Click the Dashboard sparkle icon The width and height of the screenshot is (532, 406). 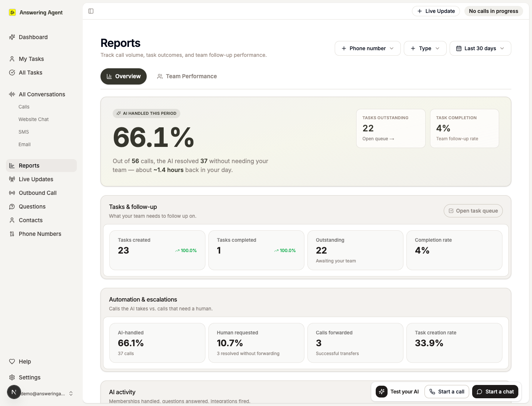(12, 37)
